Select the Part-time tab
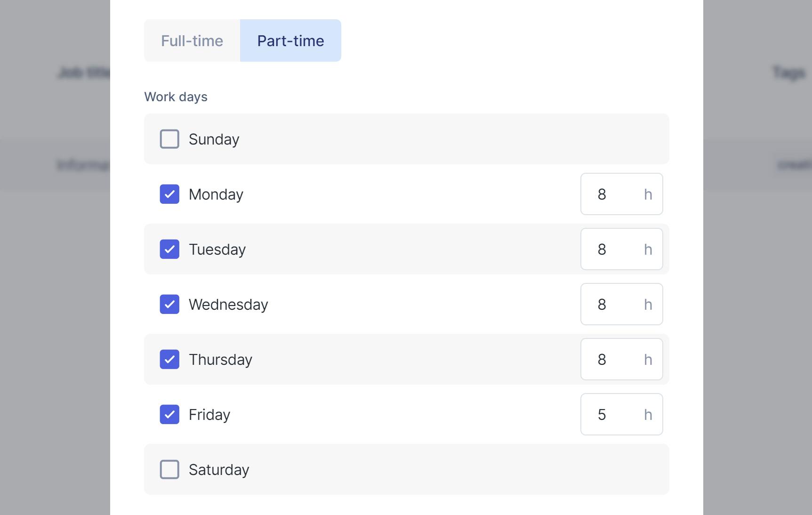The height and width of the screenshot is (515, 812). (x=290, y=40)
